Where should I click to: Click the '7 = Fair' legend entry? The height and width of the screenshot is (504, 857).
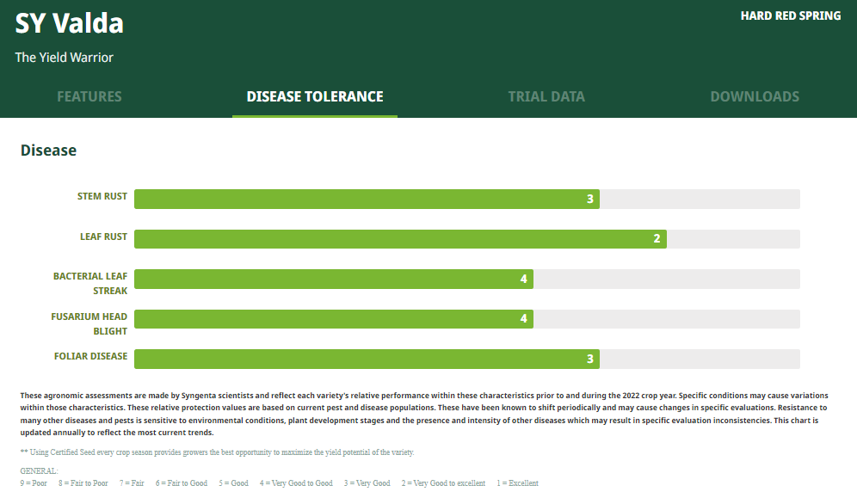point(132,483)
